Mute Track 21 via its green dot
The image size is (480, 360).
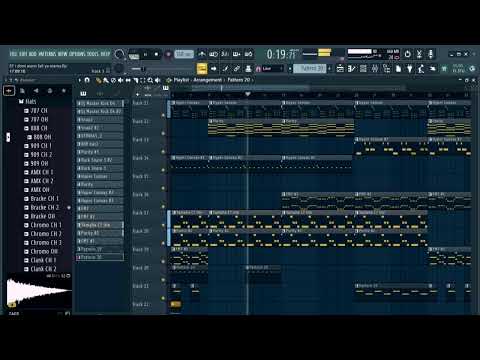pos(163,298)
